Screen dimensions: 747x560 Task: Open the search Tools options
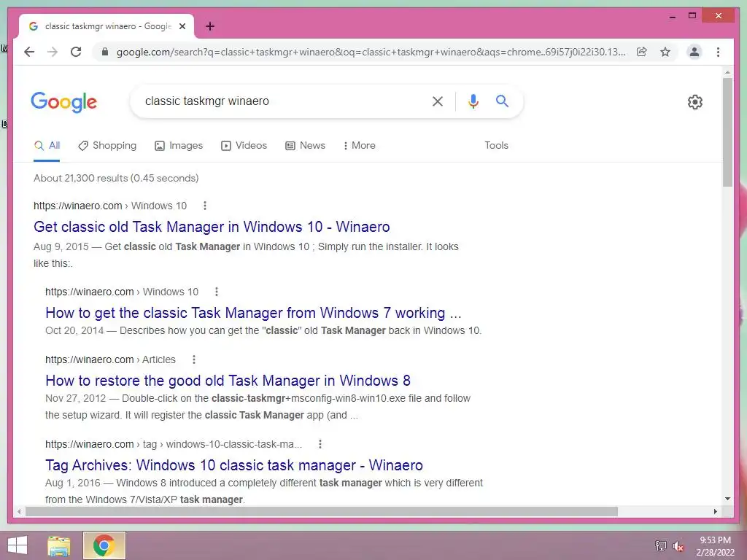click(x=496, y=146)
